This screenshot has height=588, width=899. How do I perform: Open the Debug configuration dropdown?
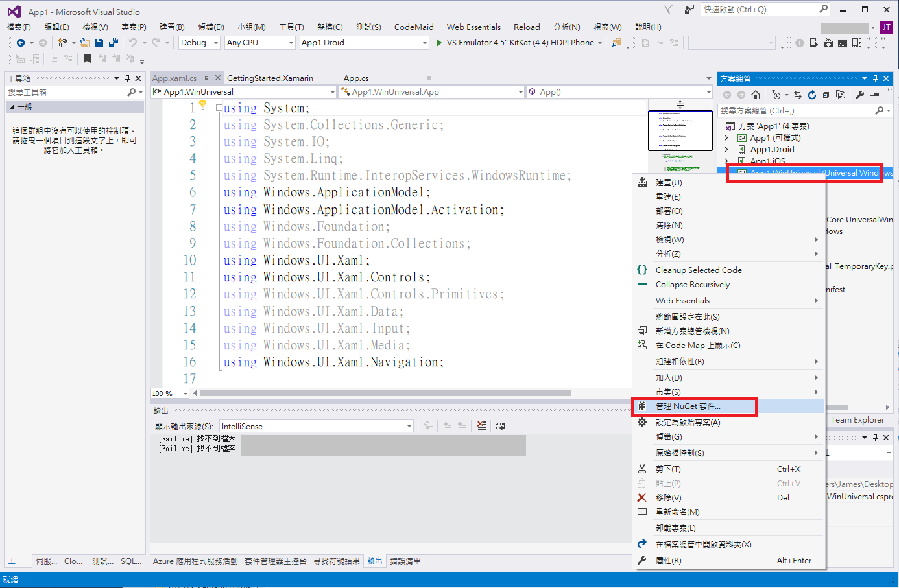coord(199,43)
